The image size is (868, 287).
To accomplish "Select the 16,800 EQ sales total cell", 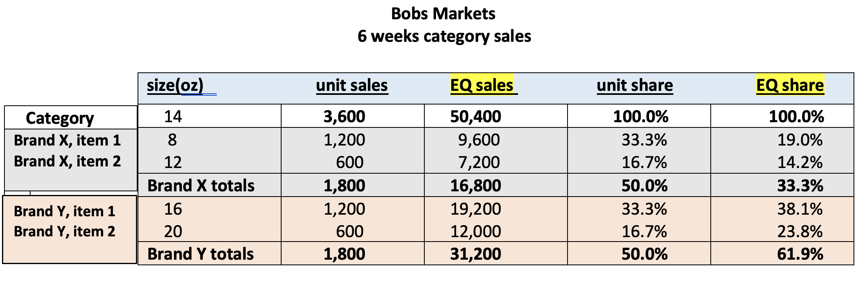I will [x=475, y=186].
